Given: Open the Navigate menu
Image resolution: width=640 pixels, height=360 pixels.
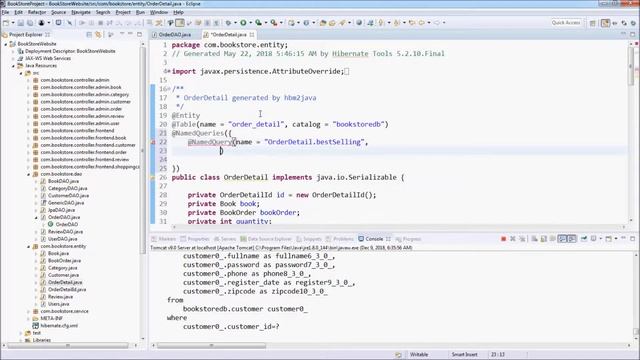Looking at the screenshot, I should 81,13.
